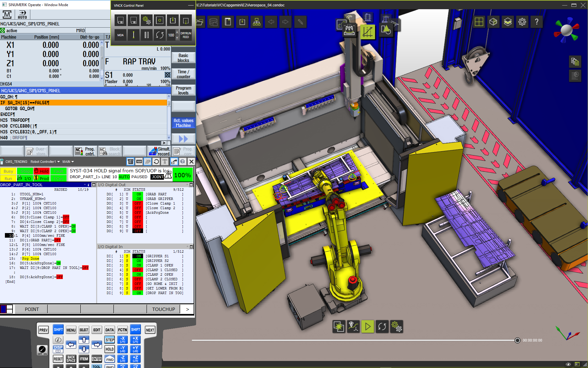This screenshot has width=588, height=368.
Task: Click the 3D cube view icon
Action: [493, 22]
